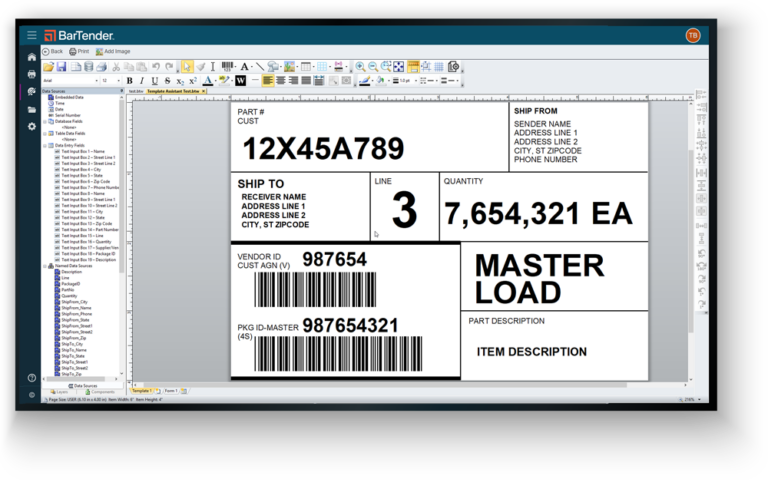Viewport: 768px width, 499px height.
Task: Toggle Italic text formatting
Action: coord(142,80)
